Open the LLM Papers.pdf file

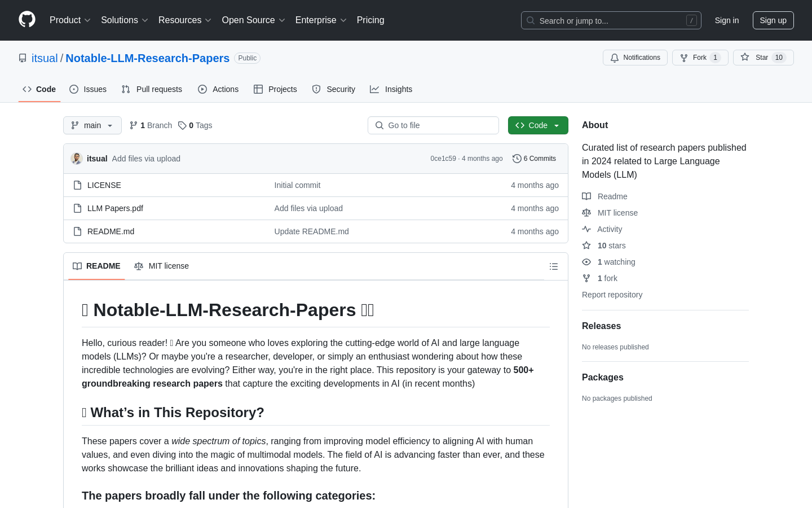tap(115, 208)
